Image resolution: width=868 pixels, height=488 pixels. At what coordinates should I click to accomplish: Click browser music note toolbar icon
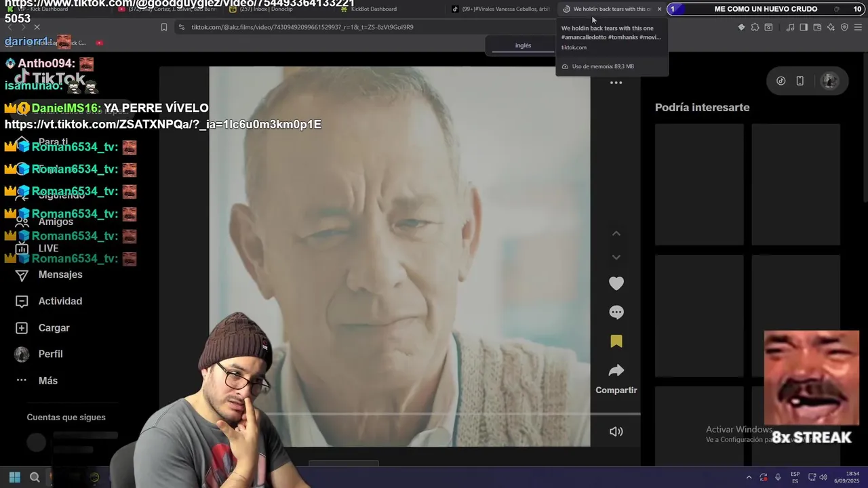tap(790, 27)
